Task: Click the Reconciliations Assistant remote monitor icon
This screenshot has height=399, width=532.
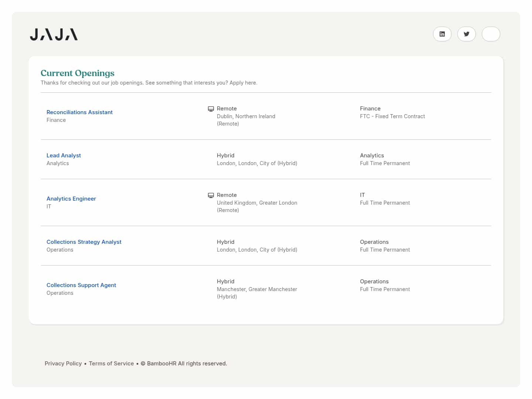Action: [x=211, y=109]
